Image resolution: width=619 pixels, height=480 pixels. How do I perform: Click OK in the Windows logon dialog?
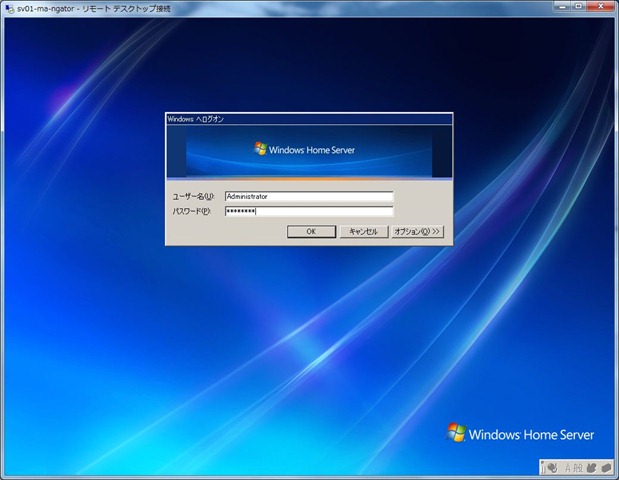311,232
